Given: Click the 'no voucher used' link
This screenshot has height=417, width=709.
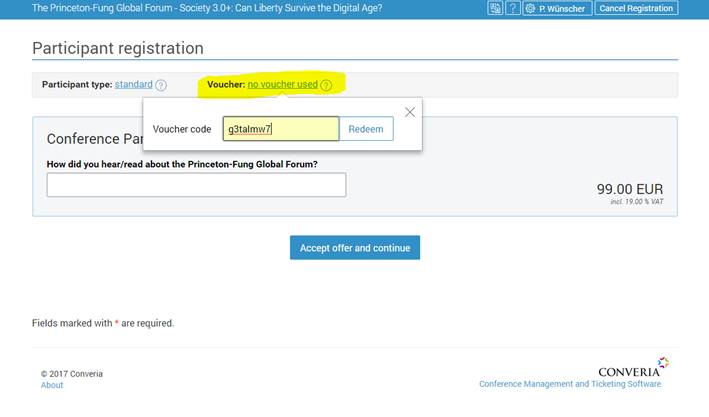Looking at the screenshot, I should [283, 84].
